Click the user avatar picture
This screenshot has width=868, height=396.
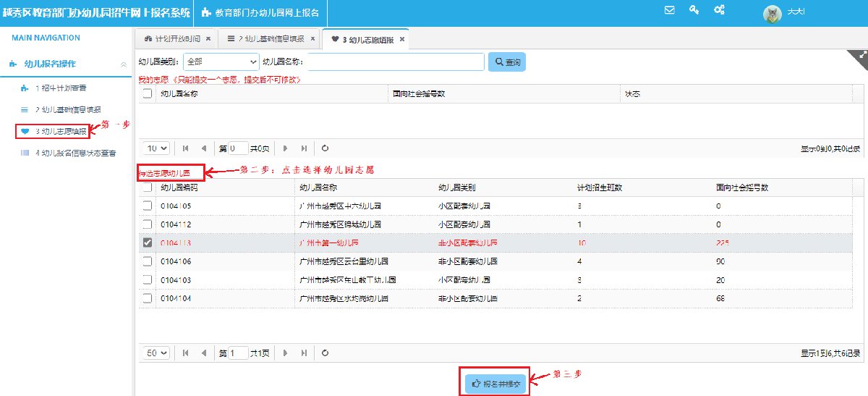click(x=773, y=14)
